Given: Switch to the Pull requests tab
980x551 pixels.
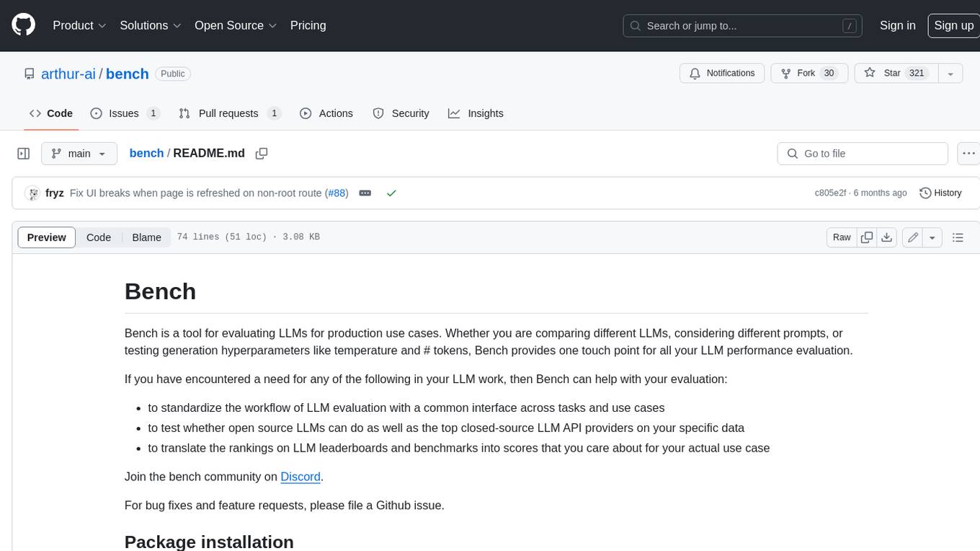Looking at the screenshot, I should tap(229, 113).
